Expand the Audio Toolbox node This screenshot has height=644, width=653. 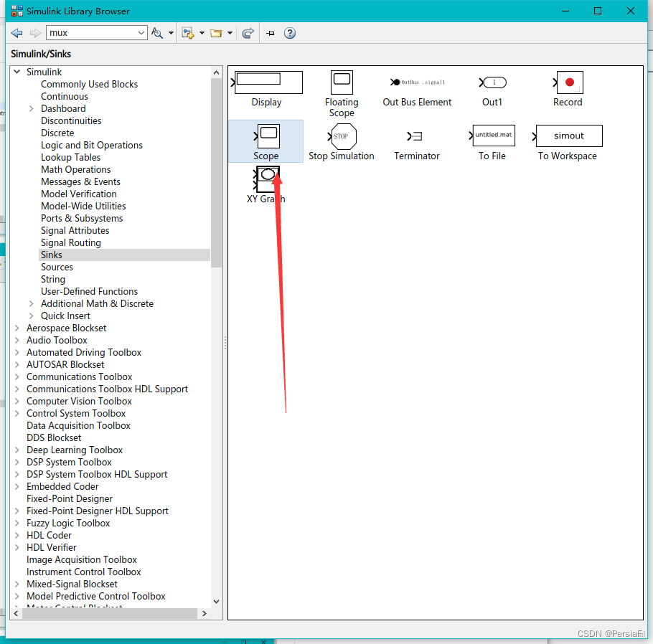pyautogui.click(x=17, y=340)
